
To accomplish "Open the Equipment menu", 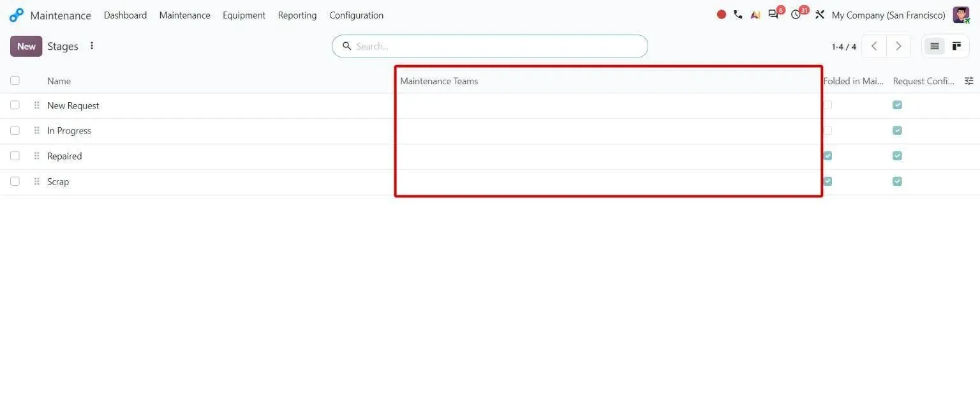I will (x=244, y=15).
